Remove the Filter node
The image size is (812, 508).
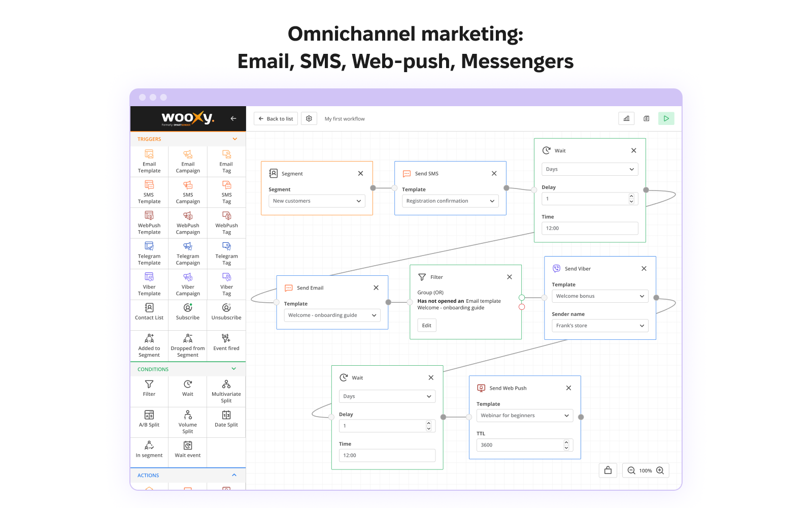(510, 277)
